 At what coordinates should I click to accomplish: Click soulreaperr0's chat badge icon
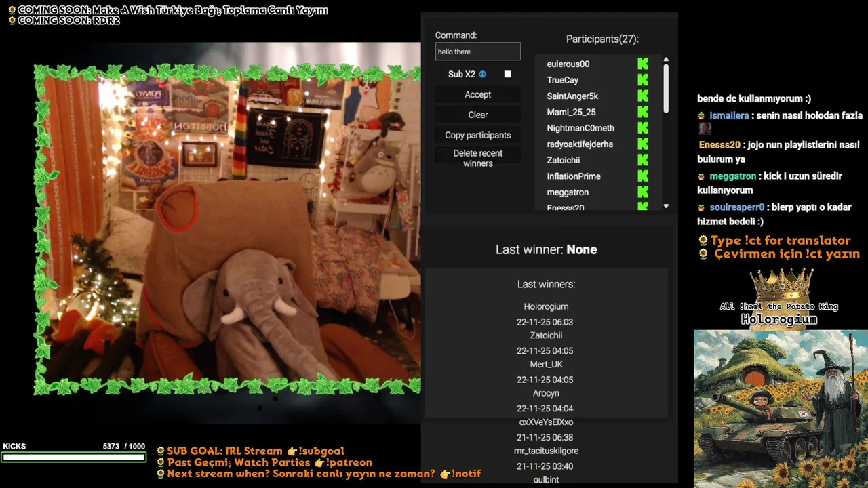[x=702, y=207]
